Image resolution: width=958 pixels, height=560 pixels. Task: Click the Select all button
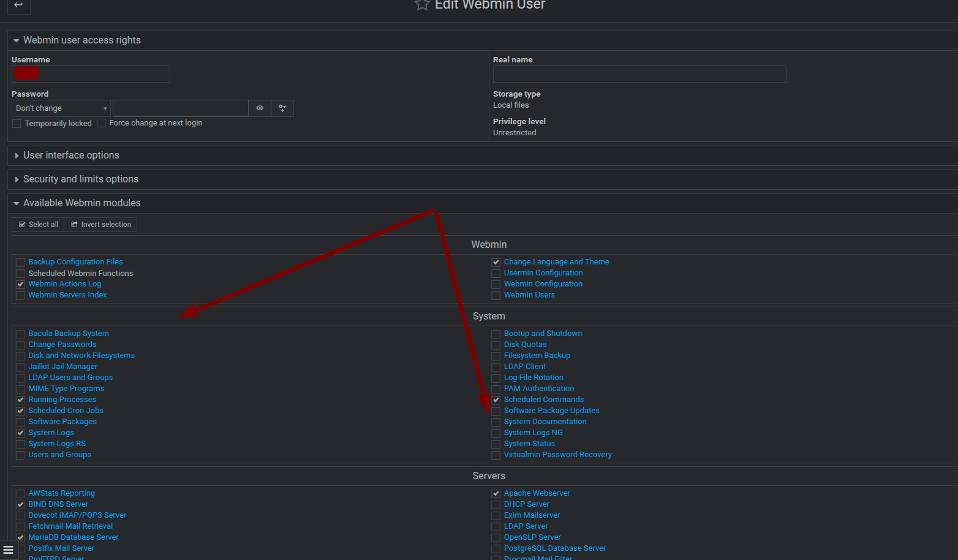pos(38,225)
